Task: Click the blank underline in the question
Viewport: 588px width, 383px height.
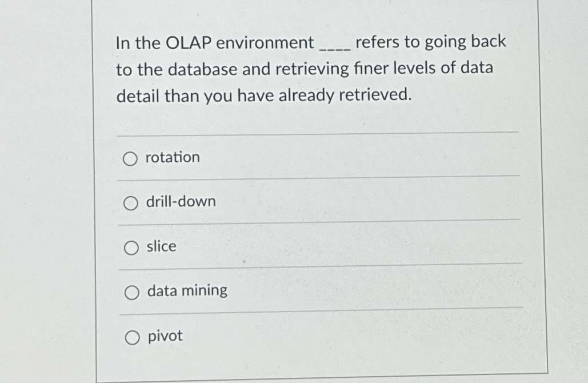Action: 334,49
